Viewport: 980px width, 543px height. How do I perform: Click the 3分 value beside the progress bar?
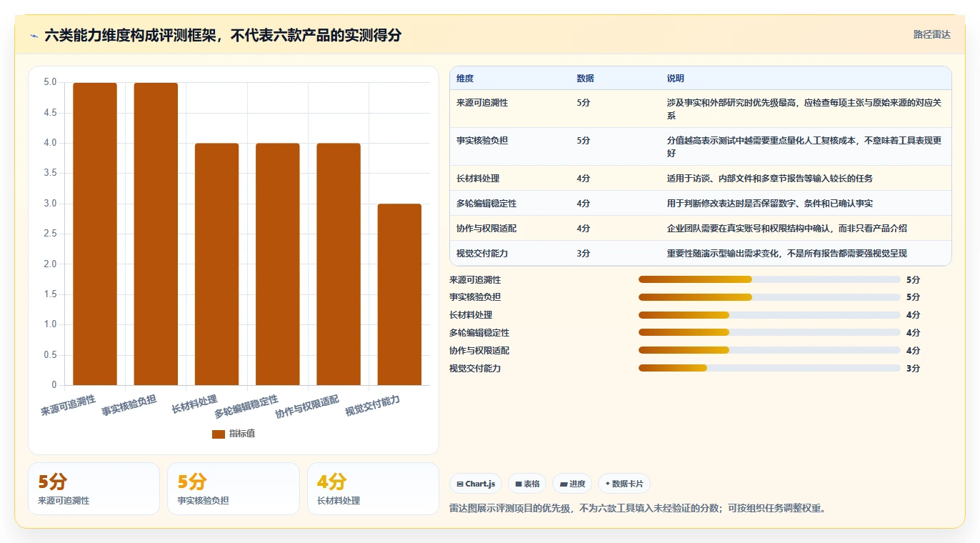(x=914, y=368)
